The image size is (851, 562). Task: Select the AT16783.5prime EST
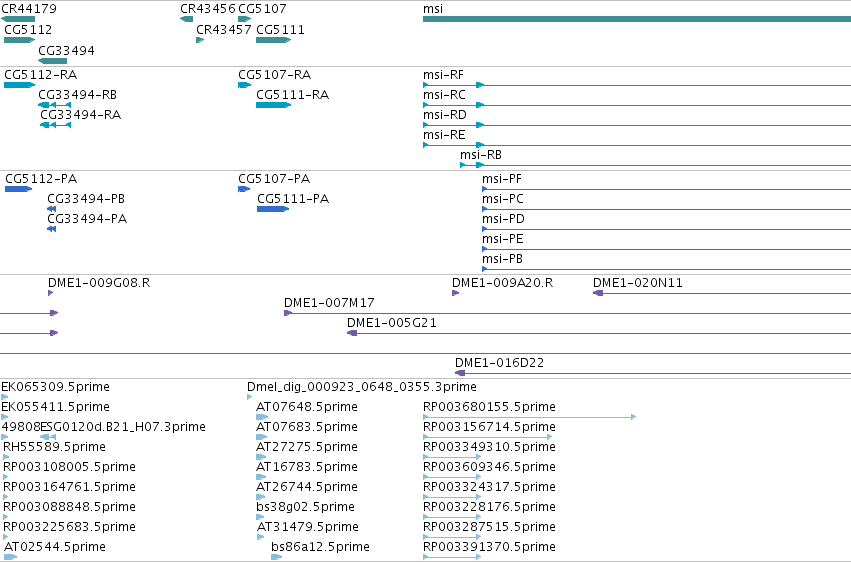coord(262,477)
